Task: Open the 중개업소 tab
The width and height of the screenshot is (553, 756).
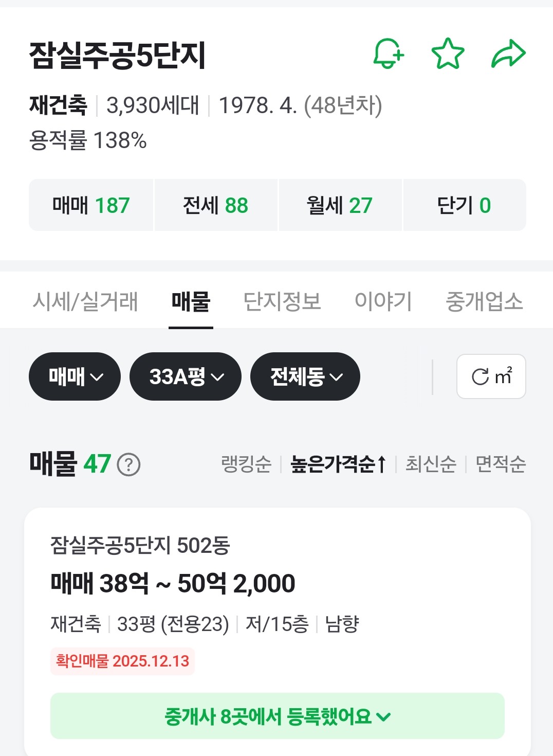Action: [x=484, y=301]
